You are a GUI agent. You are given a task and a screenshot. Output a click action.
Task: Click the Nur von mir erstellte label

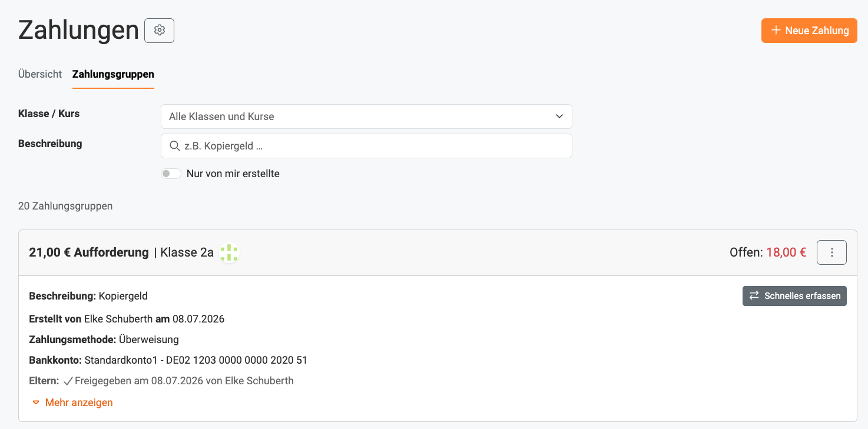tap(233, 174)
